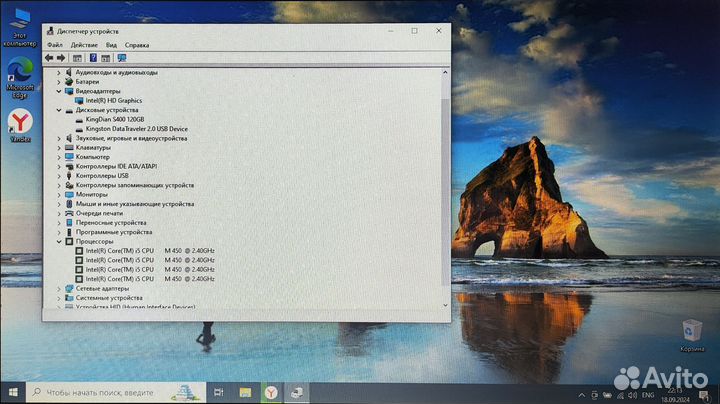This screenshot has height=404, width=720.
Task: Open the Действие menu
Action: tap(84, 45)
